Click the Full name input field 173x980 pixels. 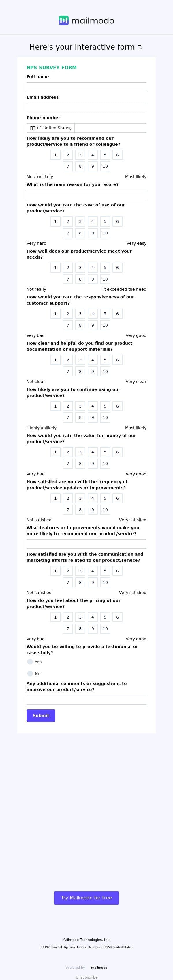[86, 87]
